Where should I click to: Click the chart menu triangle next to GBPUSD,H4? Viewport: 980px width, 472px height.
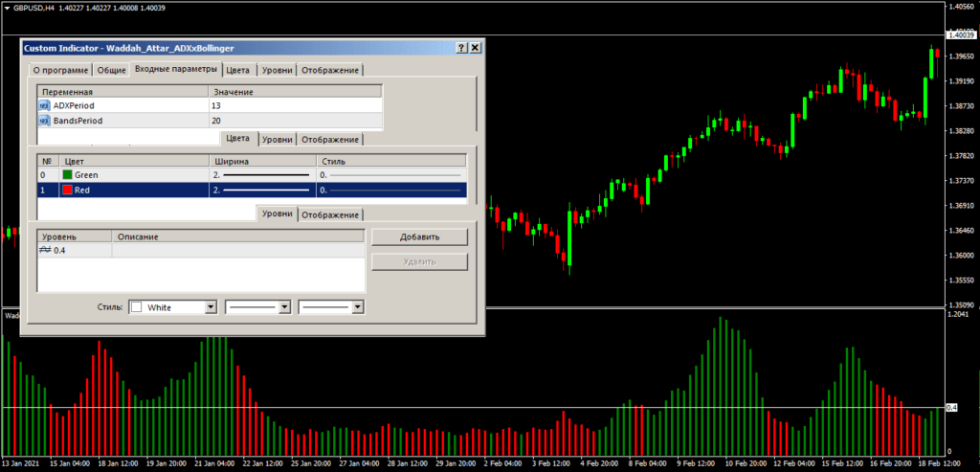pyautogui.click(x=7, y=8)
